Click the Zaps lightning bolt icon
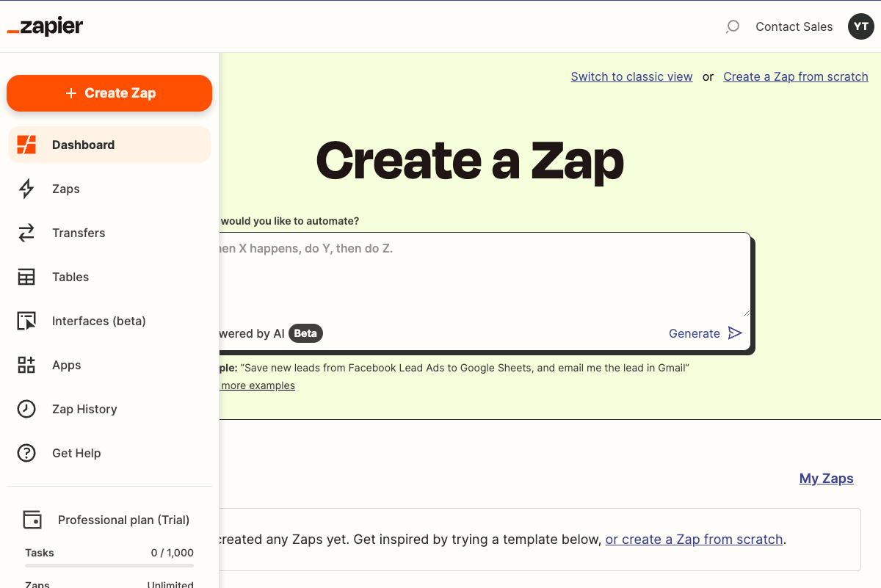 [x=26, y=189]
